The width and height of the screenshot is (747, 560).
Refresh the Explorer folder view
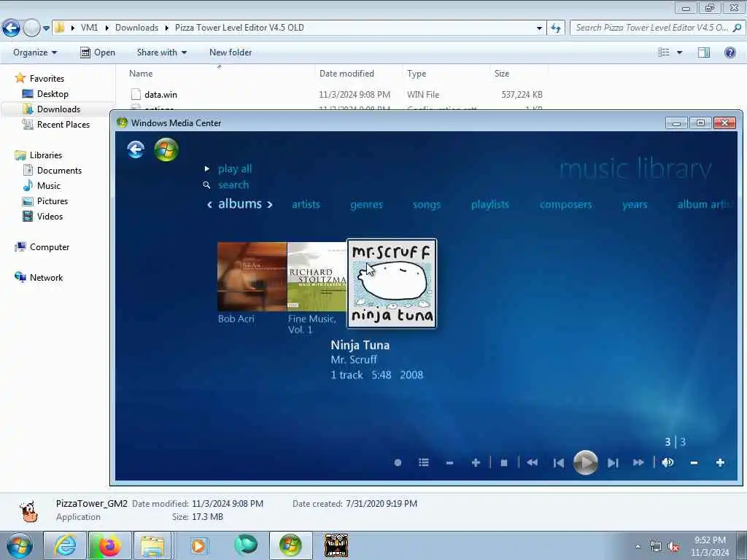[555, 28]
